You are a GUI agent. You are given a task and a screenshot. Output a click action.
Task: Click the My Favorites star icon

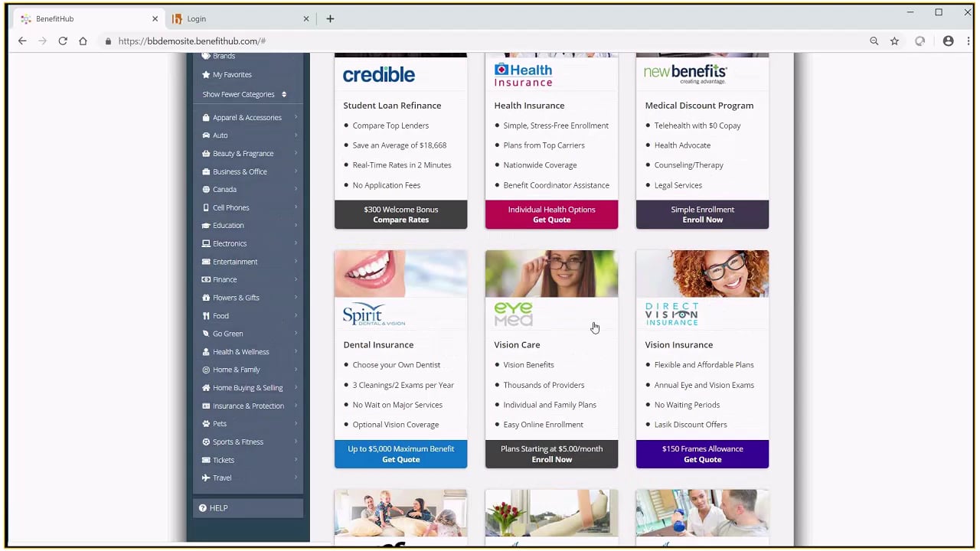point(206,75)
